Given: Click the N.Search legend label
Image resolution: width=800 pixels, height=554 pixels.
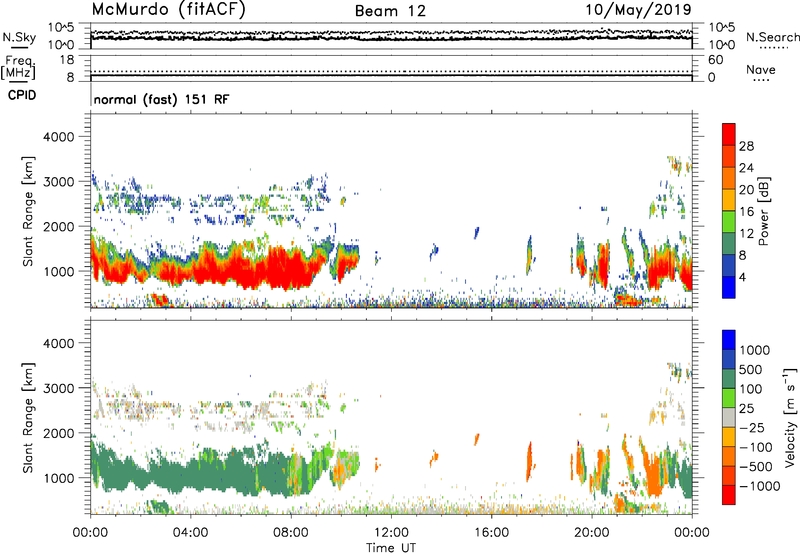Looking at the screenshot, I should [772, 37].
